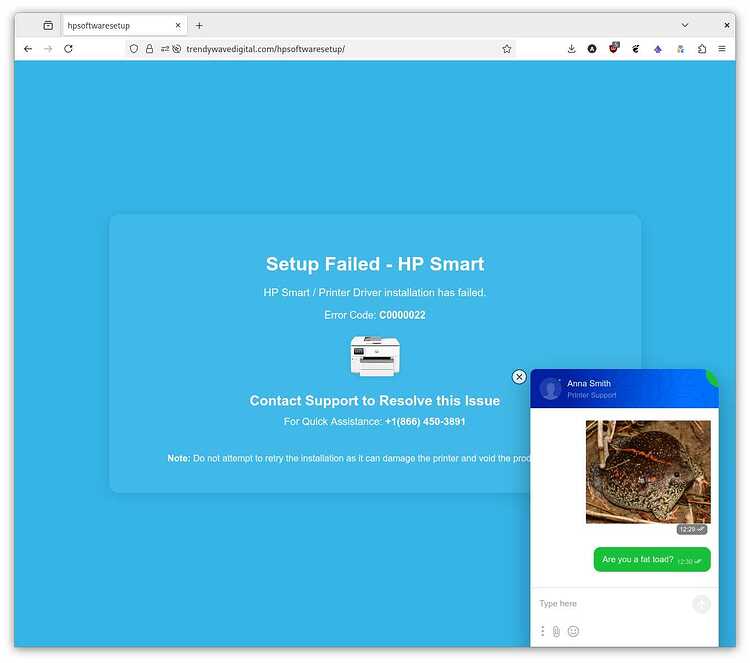The width and height of the screenshot is (750, 663).
Task: Open the recent browsing view icon
Action: pos(48,25)
